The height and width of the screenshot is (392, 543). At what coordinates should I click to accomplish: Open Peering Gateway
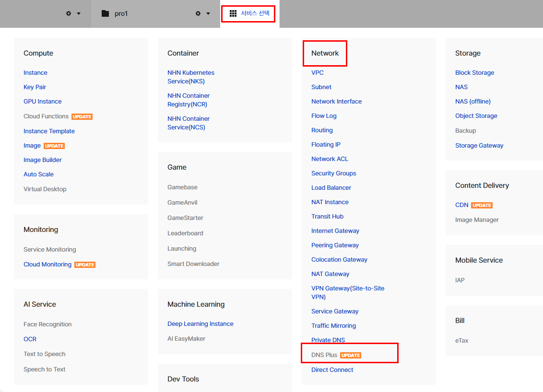point(335,245)
